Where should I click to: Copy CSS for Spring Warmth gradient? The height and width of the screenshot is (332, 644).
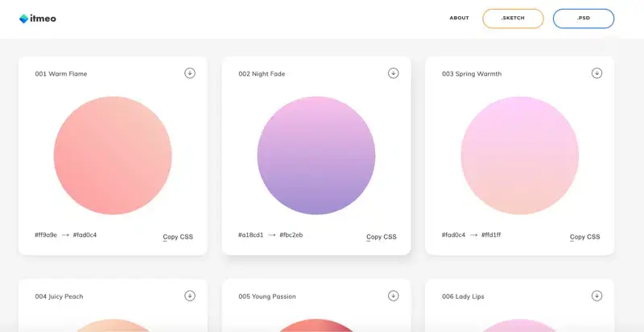click(585, 237)
